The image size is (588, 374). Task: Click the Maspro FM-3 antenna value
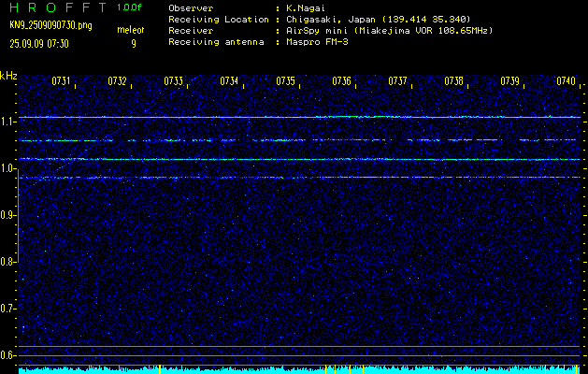[317, 42]
